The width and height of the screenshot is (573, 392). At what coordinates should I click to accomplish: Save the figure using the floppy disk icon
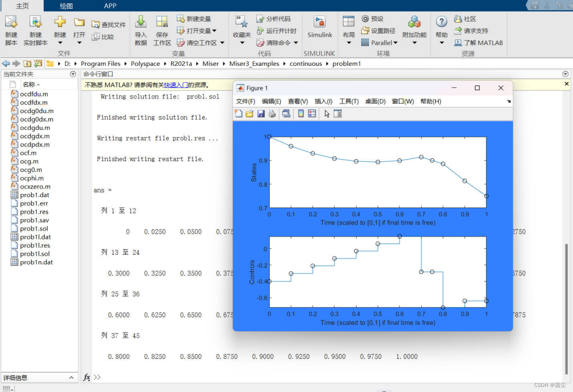(x=261, y=113)
